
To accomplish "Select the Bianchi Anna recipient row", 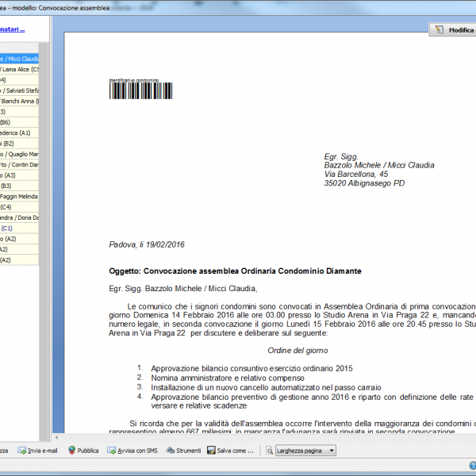I will (19, 101).
